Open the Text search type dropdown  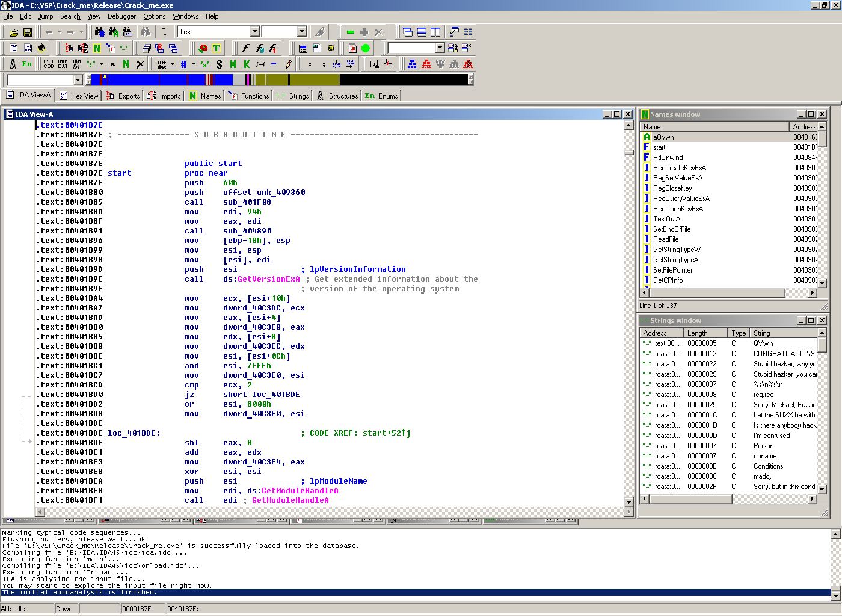tap(254, 32)
